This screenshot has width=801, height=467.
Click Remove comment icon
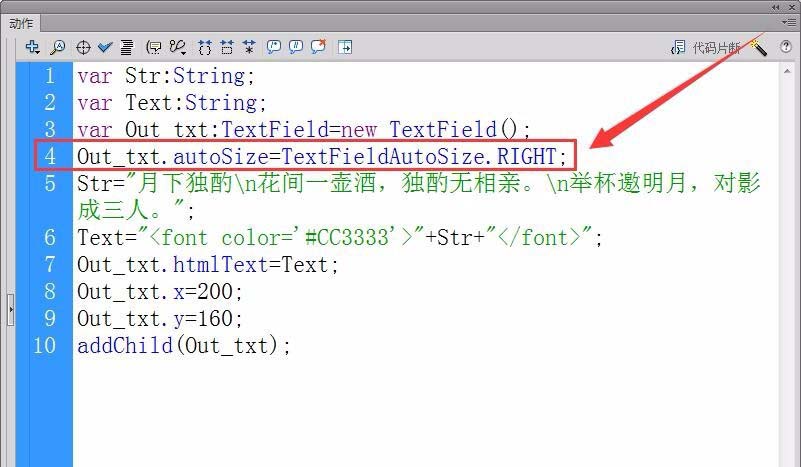[x=318, y=47]
